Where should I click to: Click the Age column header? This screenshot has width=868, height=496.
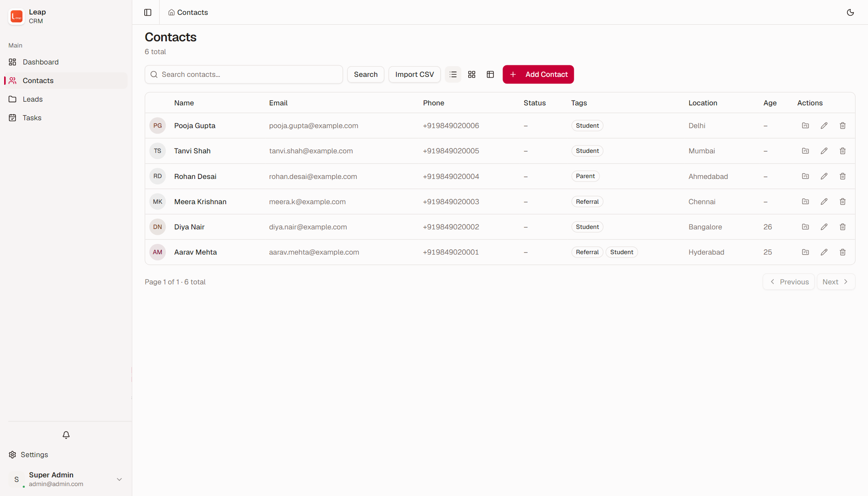point(770,103)
